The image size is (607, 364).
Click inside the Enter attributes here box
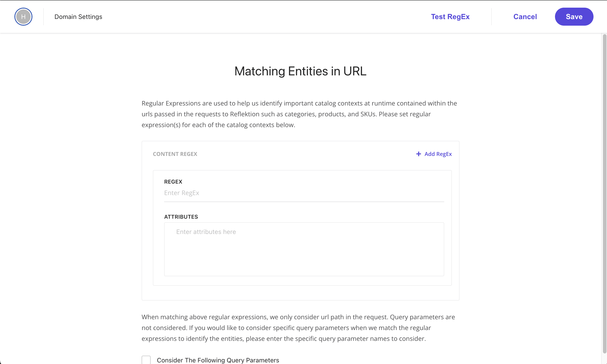coord(304,249)
